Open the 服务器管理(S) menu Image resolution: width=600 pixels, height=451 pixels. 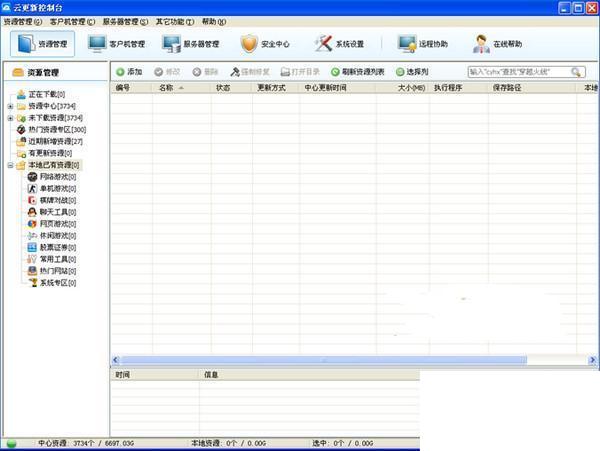coord(125,22)
